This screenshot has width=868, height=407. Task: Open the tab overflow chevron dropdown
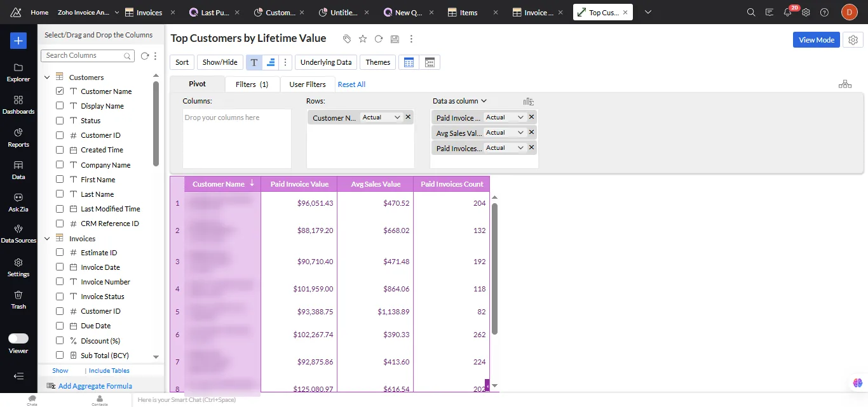coord(648,12)
